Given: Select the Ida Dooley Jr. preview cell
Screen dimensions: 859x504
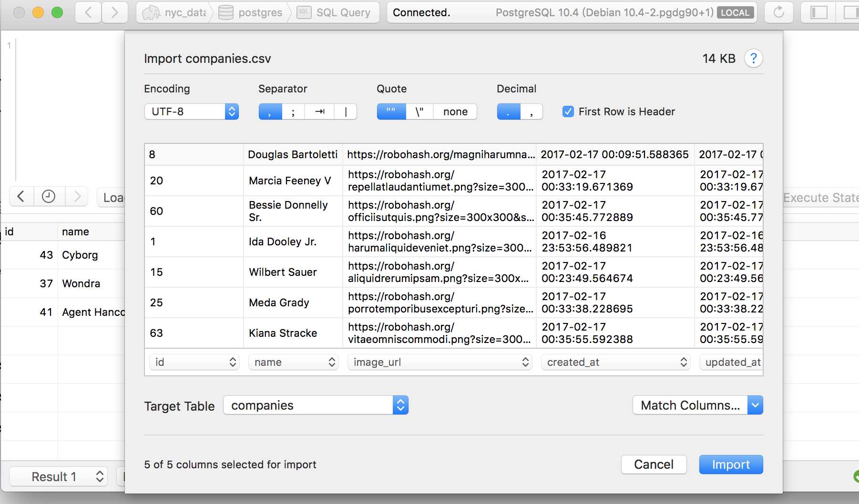Looking at the screenshot, I should (293, 242).
